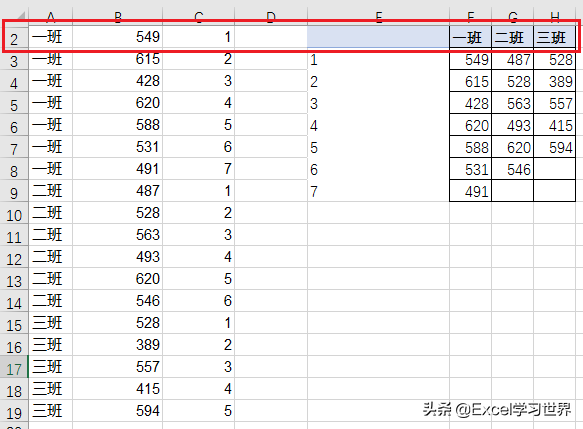This screenshot has width=583, height=429.
Task: Select cell H3 with value 528
Action: 554,59
